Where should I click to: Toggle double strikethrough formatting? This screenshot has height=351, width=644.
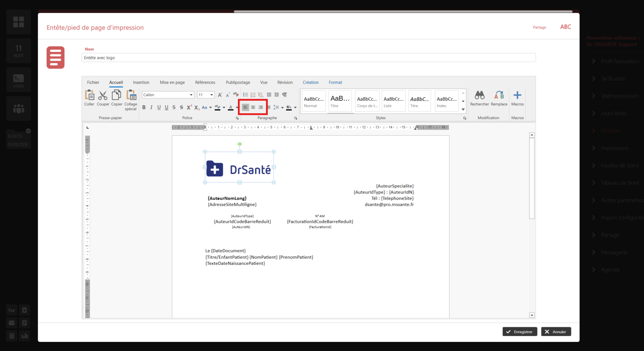coord(181,108)
